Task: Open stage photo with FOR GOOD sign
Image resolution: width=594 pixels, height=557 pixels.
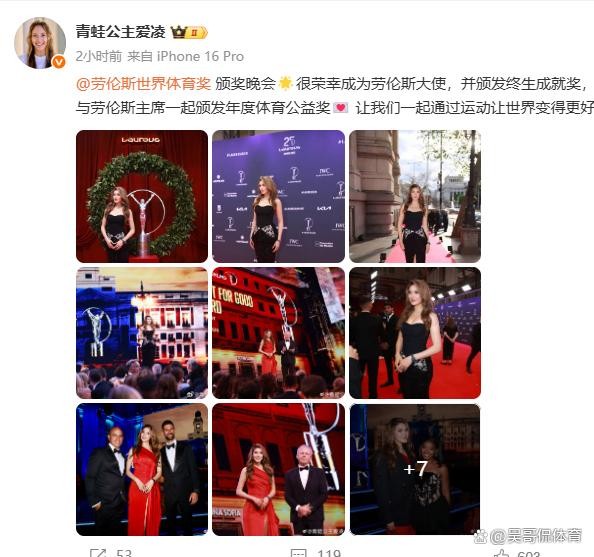Action: tap(278, 333)
